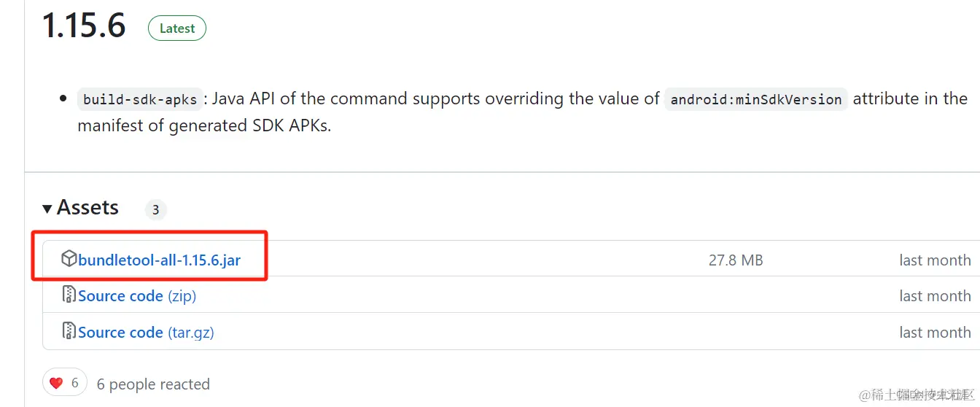980x407 pixels.
Task: Collapse the Assets section using the triangle
Action: point(47,209)
